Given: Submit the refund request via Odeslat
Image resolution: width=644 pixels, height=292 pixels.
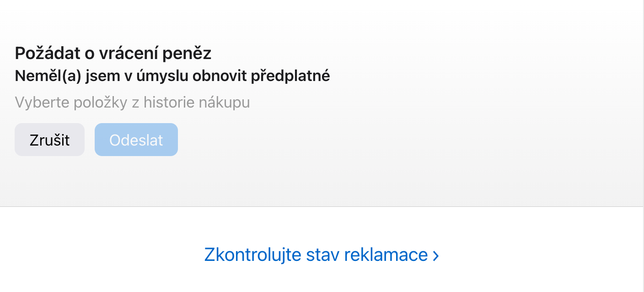Looking at the screenshot, I should click(136, 140).
